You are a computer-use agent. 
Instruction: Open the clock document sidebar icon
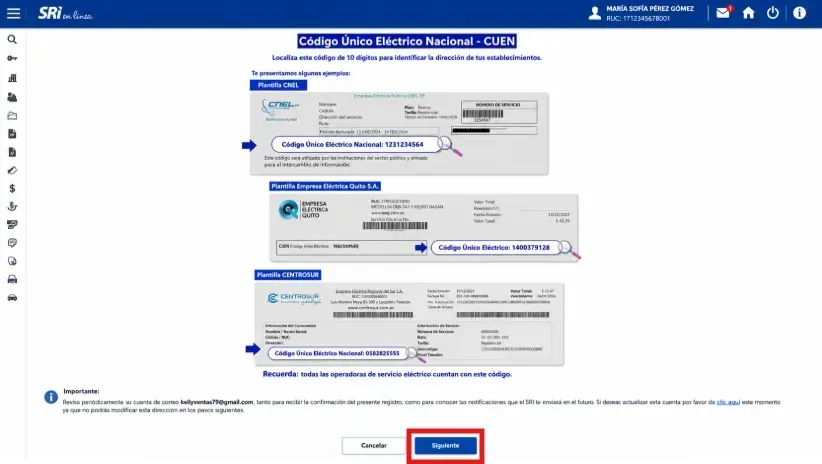click(x=12, y=261)
